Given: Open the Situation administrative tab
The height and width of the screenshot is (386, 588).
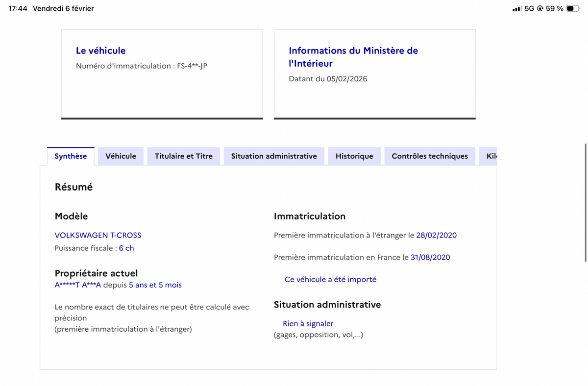Looking at the screenshot, I should pos(274,156).
